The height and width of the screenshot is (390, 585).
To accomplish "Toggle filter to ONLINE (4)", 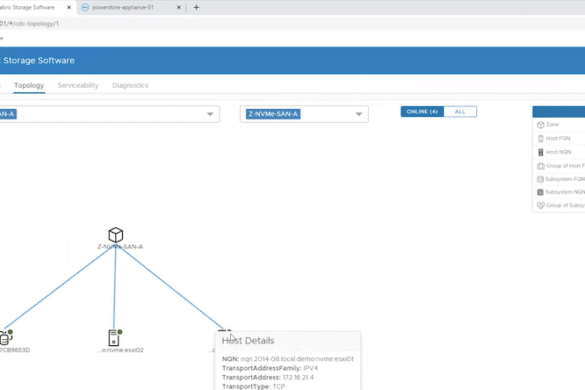I will click(x=422, y=112).
